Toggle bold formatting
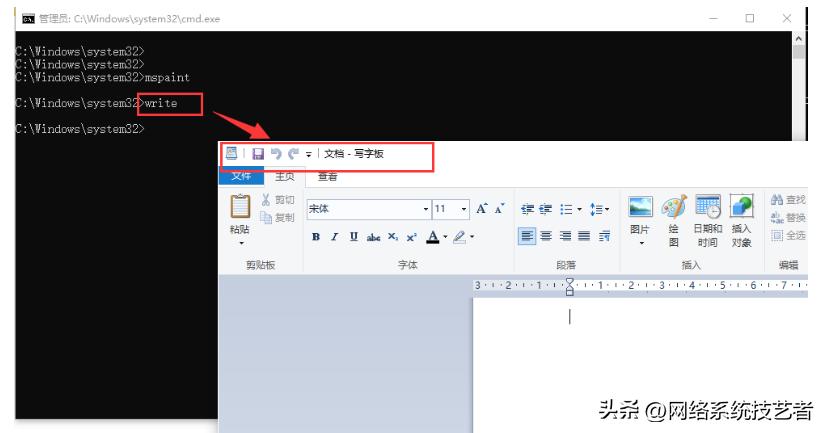 tap(316, 237)
